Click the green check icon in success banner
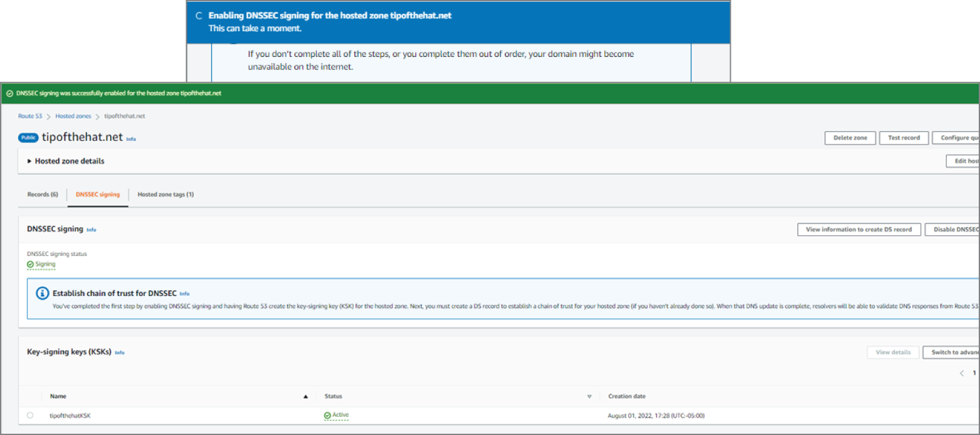Viewport: 980px width, 435px height. (x=9, y=93)
